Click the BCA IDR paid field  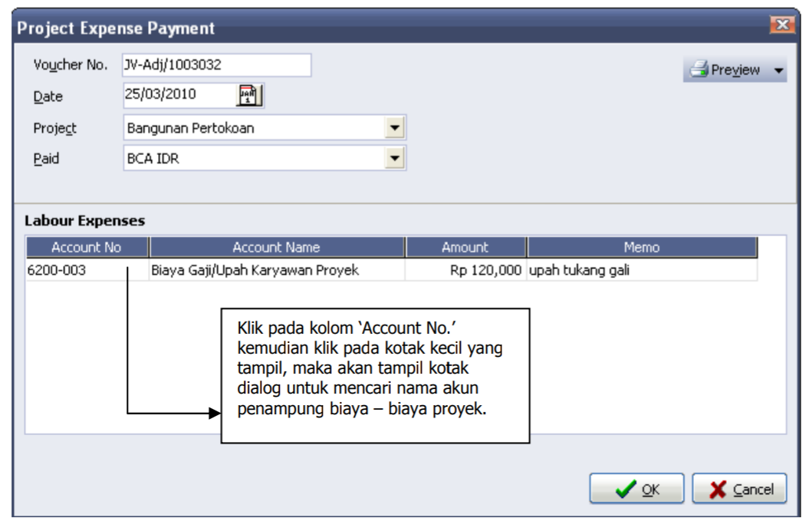[253, 158]
